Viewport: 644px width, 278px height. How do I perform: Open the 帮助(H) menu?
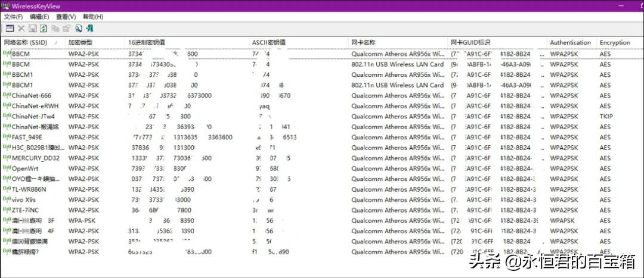tap(93, 17)
